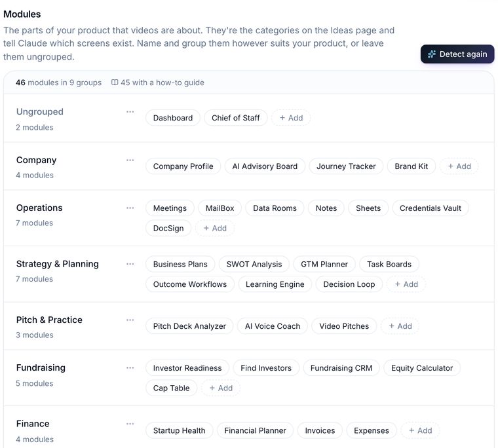Select the Sheets module chip
Image resolution: width=498 pixels, height=448 pixels.
click(368, 208)
